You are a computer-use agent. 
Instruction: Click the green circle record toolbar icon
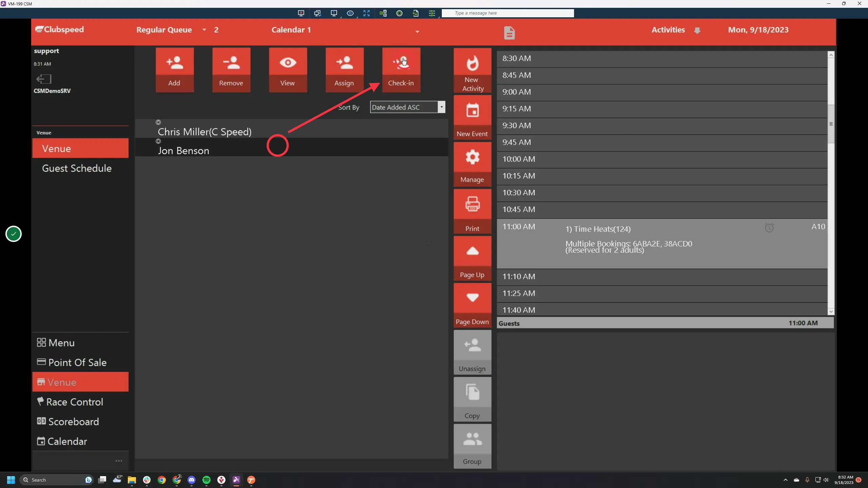click(399, 13)
